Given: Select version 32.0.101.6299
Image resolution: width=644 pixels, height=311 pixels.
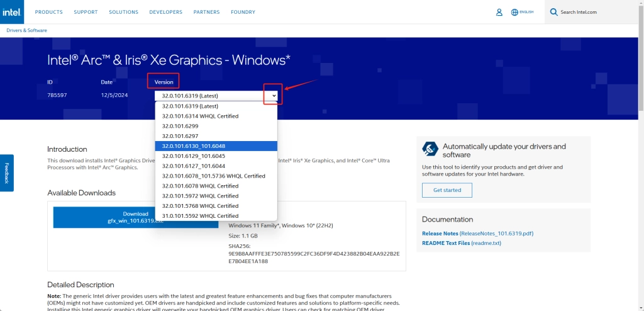Looking at the screenshot, I should click(216, 126).
